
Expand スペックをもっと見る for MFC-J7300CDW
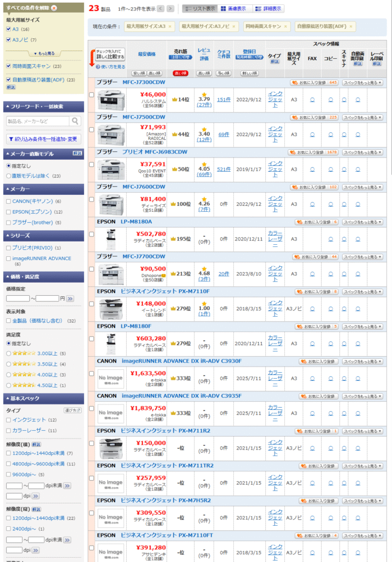pyautogui.click(x=362, y=83)
